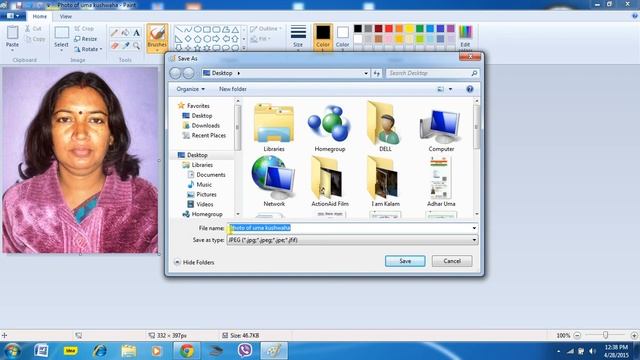The image size is (640, 360).
Task: Pick the red color in palette
Action: [389, 28]
